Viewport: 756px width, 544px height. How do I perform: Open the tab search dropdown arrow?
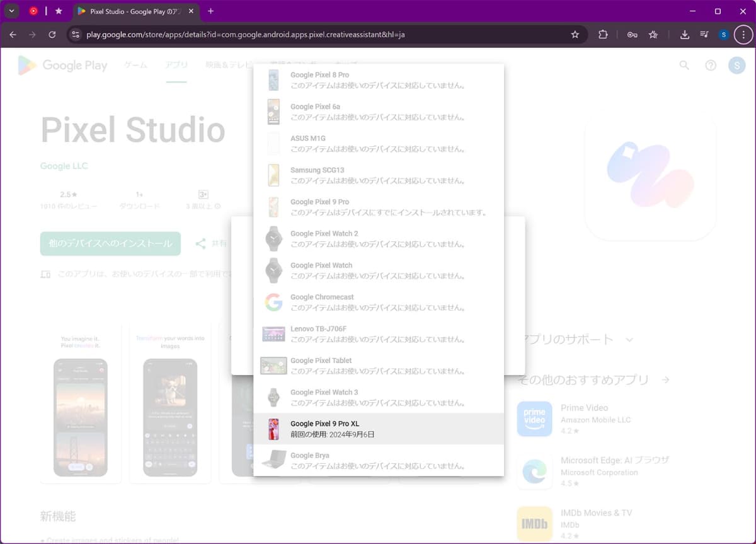[x=11, y=11]
